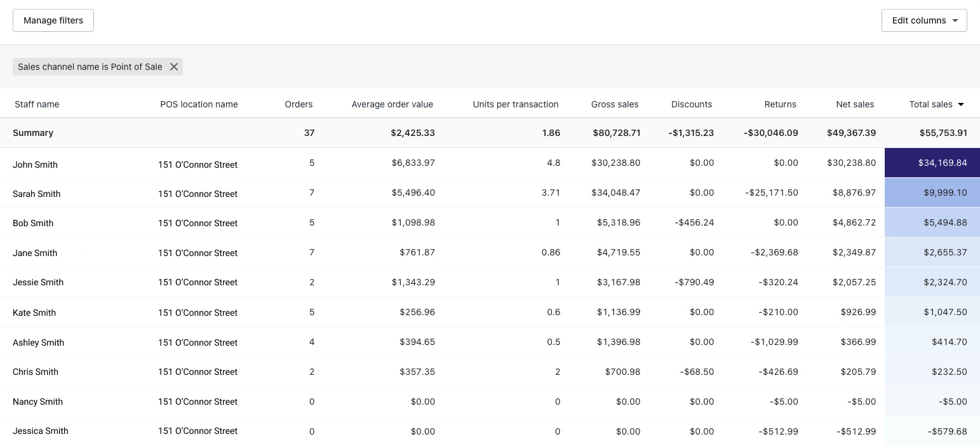Sort by Average order value
The width and height of the screenshot is (980, 446).
point(392,104)
